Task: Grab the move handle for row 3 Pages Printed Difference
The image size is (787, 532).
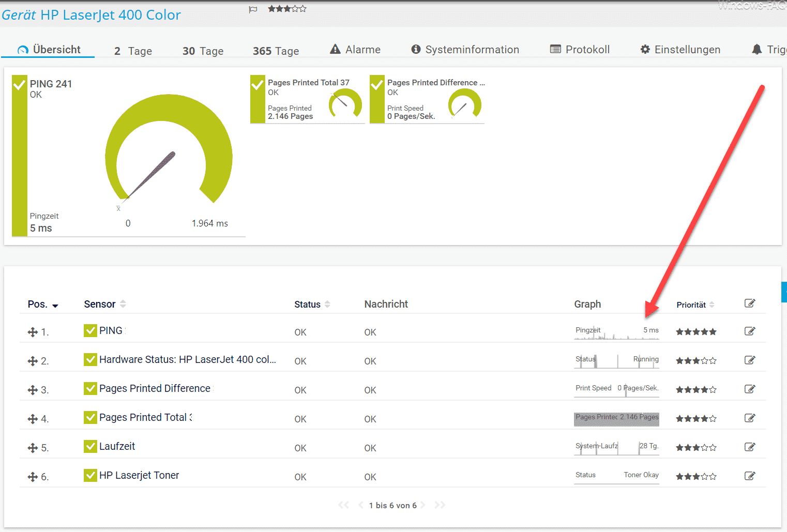Action: click(33, 390)
